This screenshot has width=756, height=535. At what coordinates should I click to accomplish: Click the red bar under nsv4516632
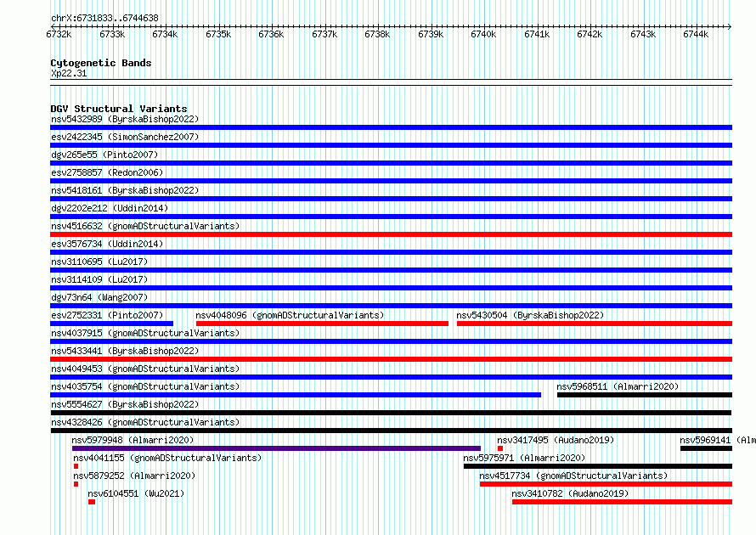pyautogui.click(x=391, y=234)
